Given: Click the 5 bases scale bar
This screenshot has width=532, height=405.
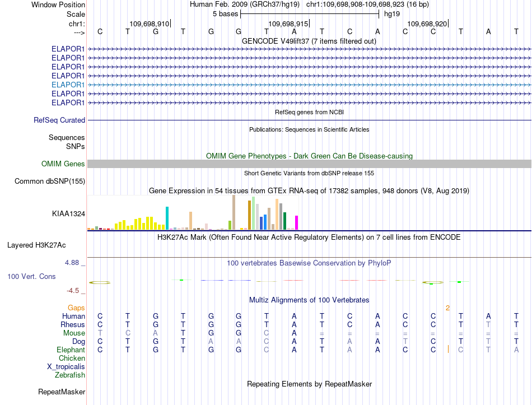Looking at the screenshot, I should point(310,14).
